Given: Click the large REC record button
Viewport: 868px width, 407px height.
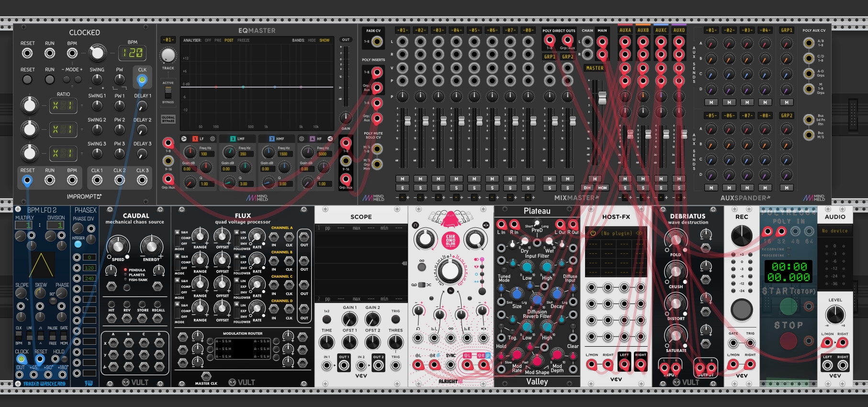Looking at the screenshot, I should [742, 309].
